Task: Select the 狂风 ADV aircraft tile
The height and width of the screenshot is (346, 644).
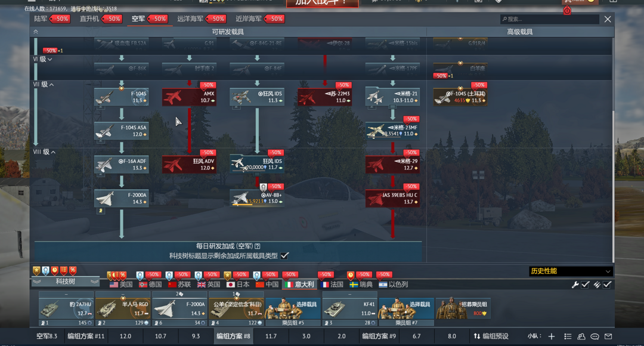Action: [190, 164]
